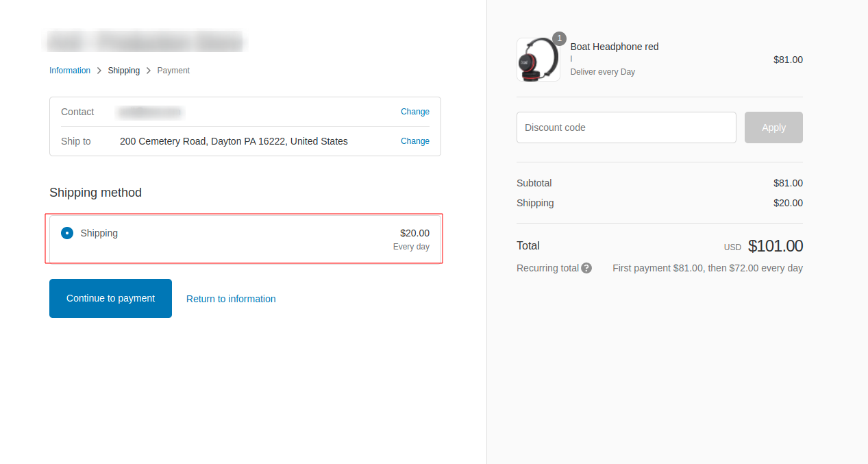
Task: Click the $101.00 total amount
Action: pyautogui.click(x=775, y=246)
